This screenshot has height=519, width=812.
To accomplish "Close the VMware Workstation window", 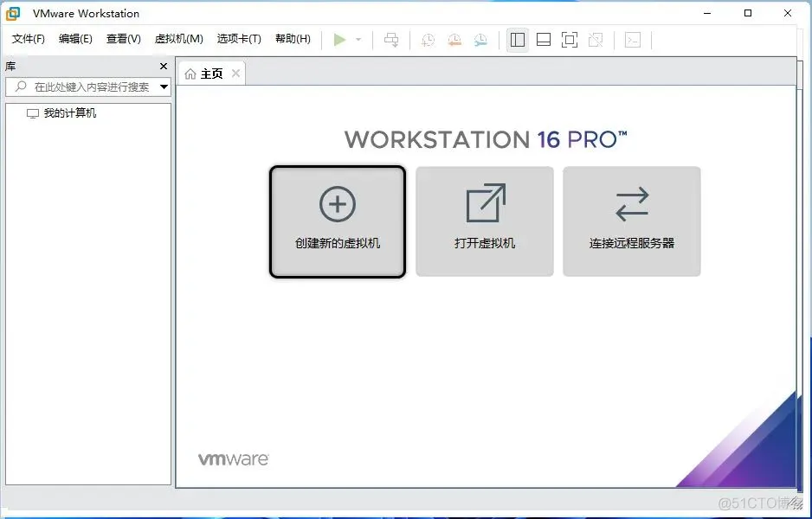I will (788, 14).
